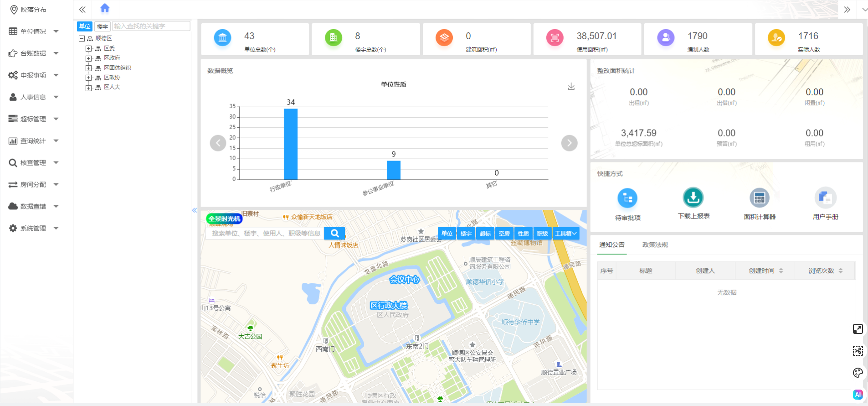Focus the tree keyword search field
The width and height of the screenshot is (868, 406).
click(x=151, y=26)
